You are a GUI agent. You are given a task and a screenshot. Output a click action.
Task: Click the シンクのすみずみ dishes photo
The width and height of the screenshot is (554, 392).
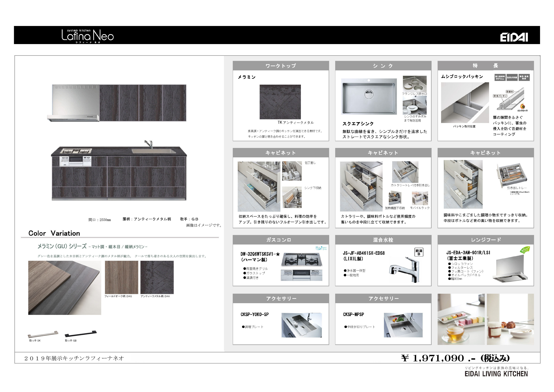pyautogui.click(x=414, y=105)
